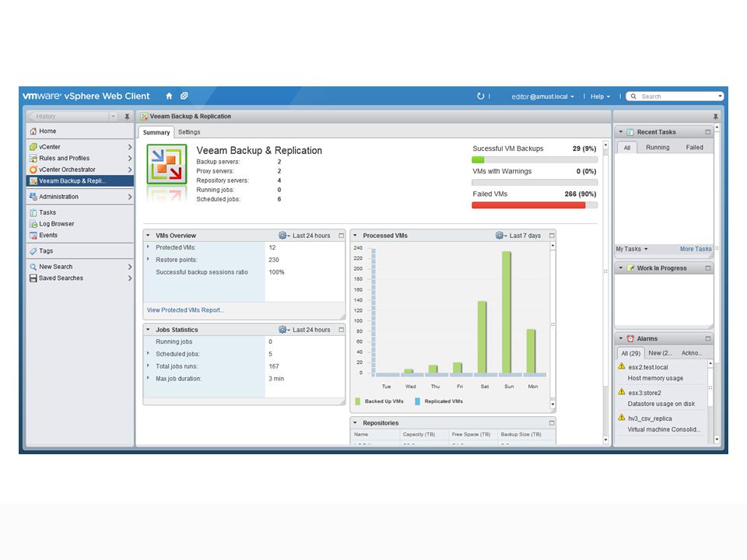
Task: Maximize the Jobs Statistics widget
Action: tap(341, 330)
